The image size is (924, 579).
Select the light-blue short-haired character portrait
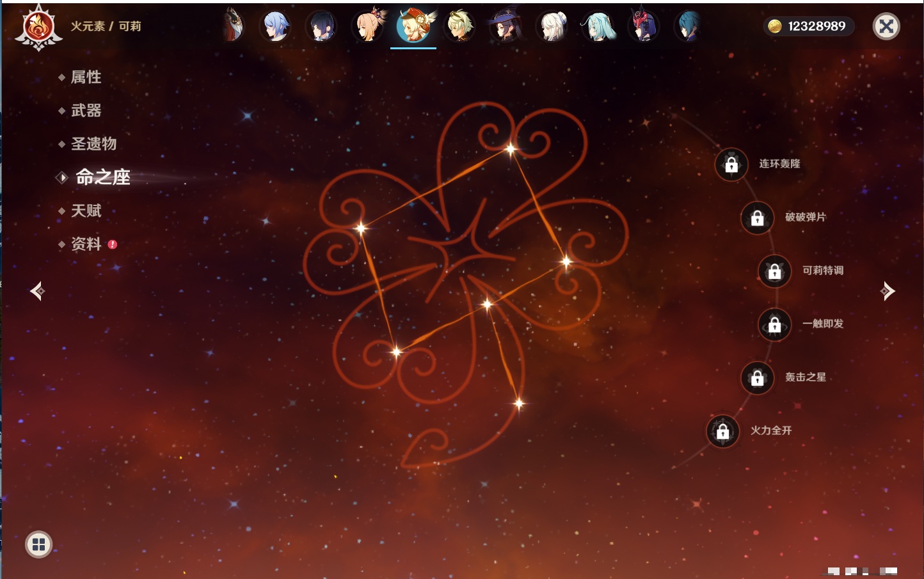pyautogui.click(x=275, y=26)
